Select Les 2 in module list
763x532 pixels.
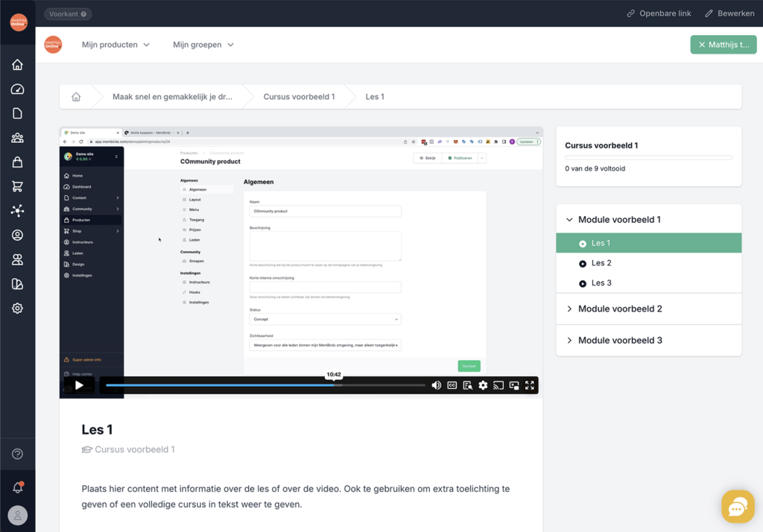(x=601, y=263)
